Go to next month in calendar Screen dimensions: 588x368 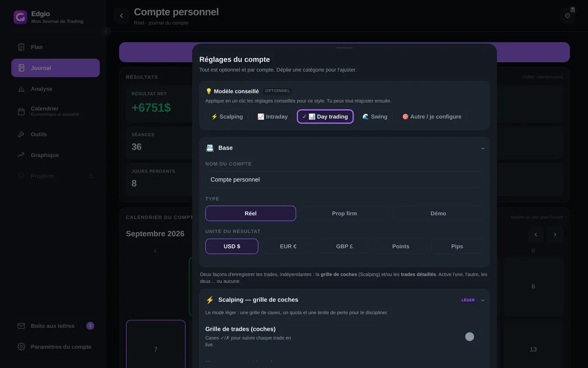tap(555, 234)
